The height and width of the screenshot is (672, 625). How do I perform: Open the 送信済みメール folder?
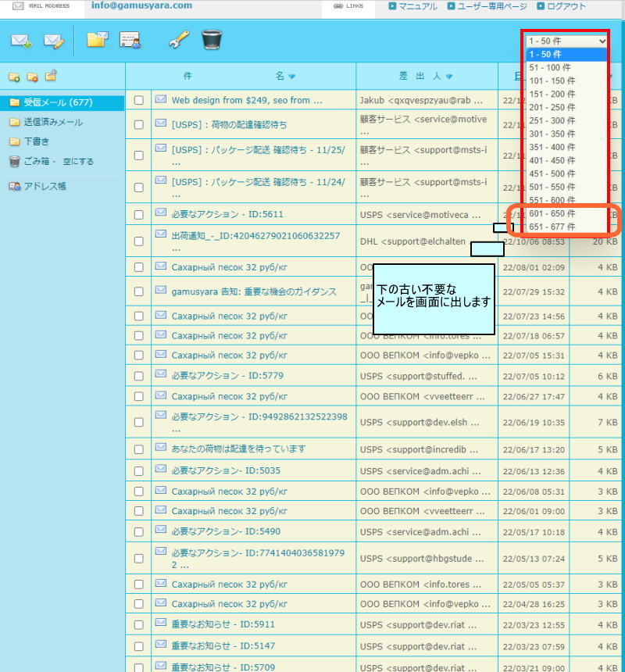pyautogui.click(x=52, y=122)
